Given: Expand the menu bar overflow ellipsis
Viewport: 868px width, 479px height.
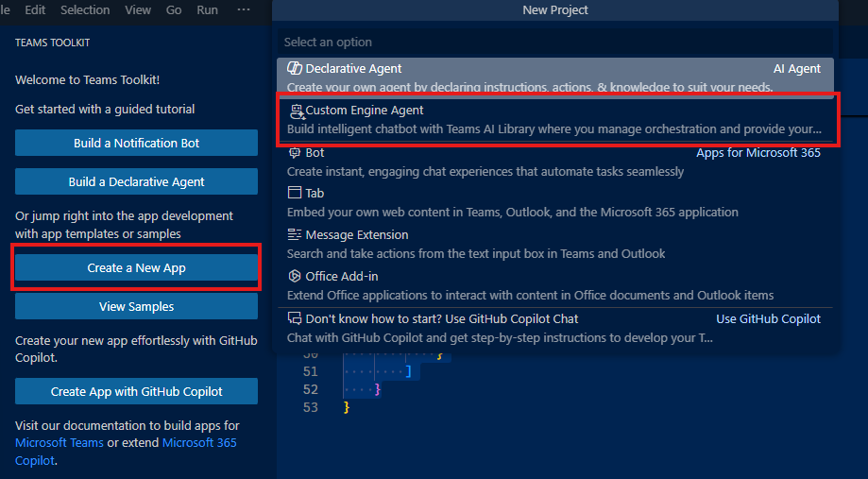Looking at the screenshot, I should tap(244, 10).
